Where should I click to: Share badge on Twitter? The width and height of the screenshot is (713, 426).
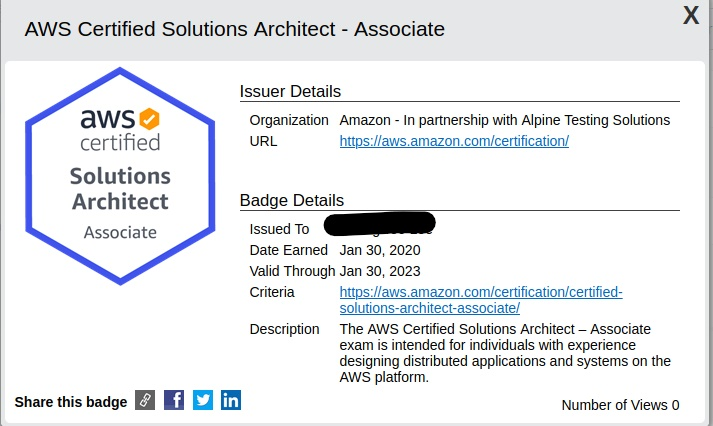point(203,400)
